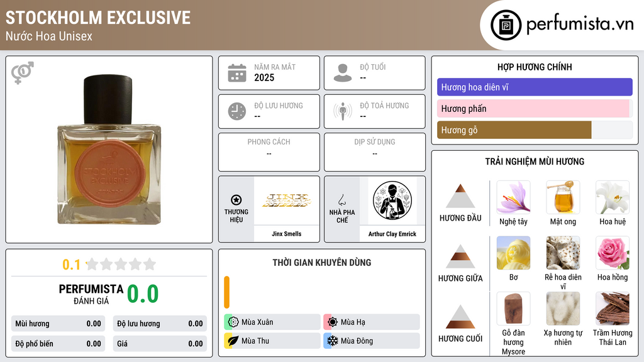Click the Mùa Thu leaf icon
This screenshot has height=362, width=644.
[233, 341]
